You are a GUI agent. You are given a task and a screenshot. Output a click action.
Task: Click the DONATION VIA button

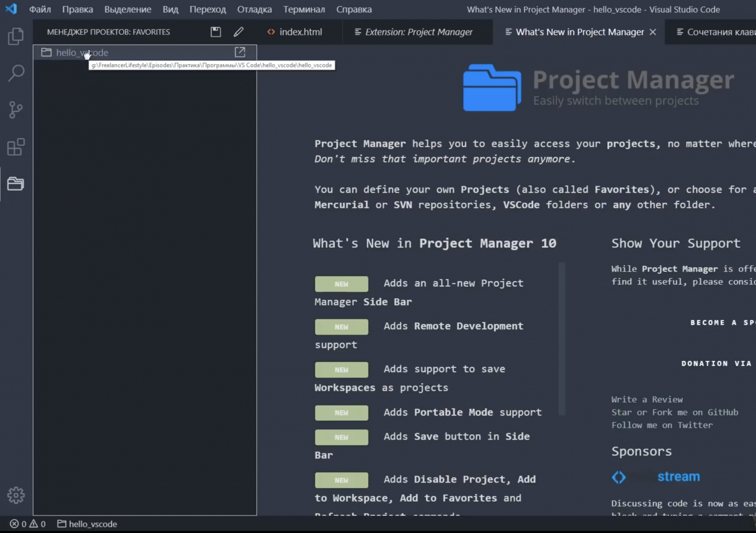point(717,363)
